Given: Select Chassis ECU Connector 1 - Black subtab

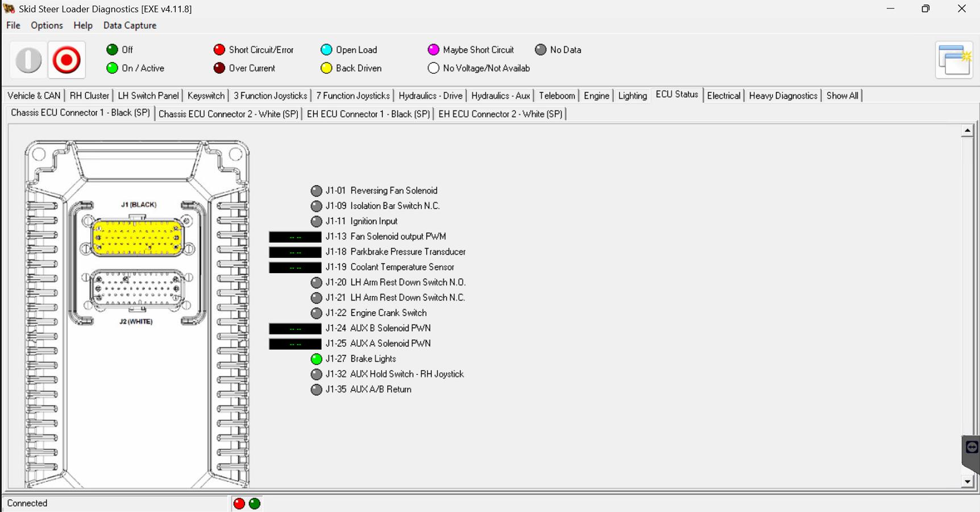Looking at the screenshot, I should (80, 113).
